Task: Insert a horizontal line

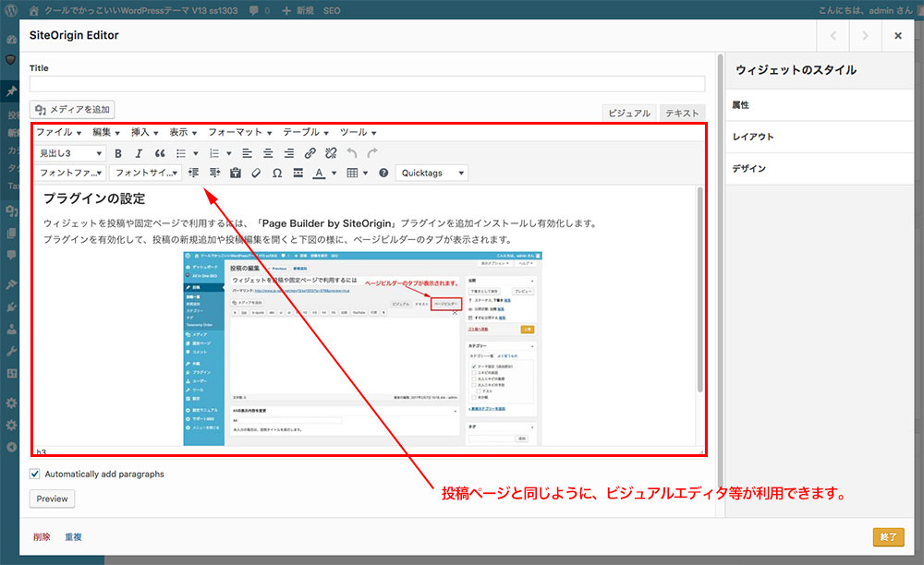Action: pos(298,173)
